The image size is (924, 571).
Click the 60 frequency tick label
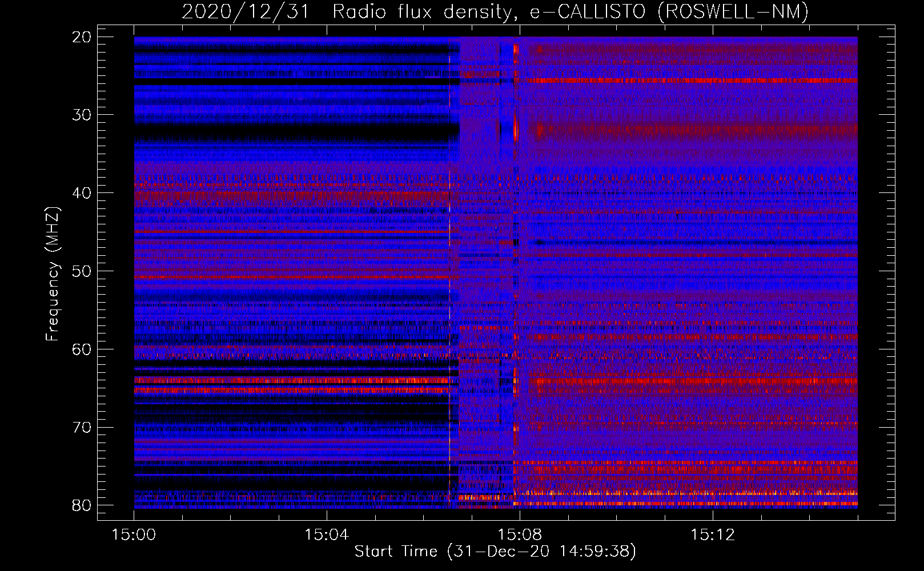coord(82,349)
